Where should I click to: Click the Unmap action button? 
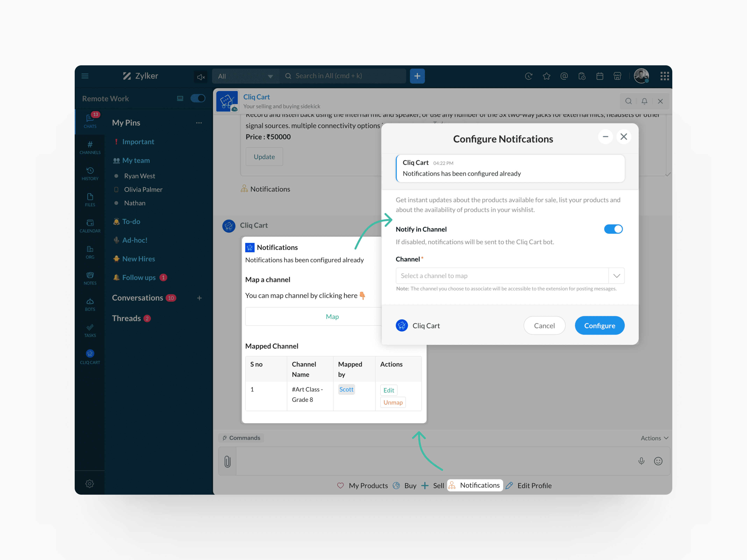(x=393, y=402)
